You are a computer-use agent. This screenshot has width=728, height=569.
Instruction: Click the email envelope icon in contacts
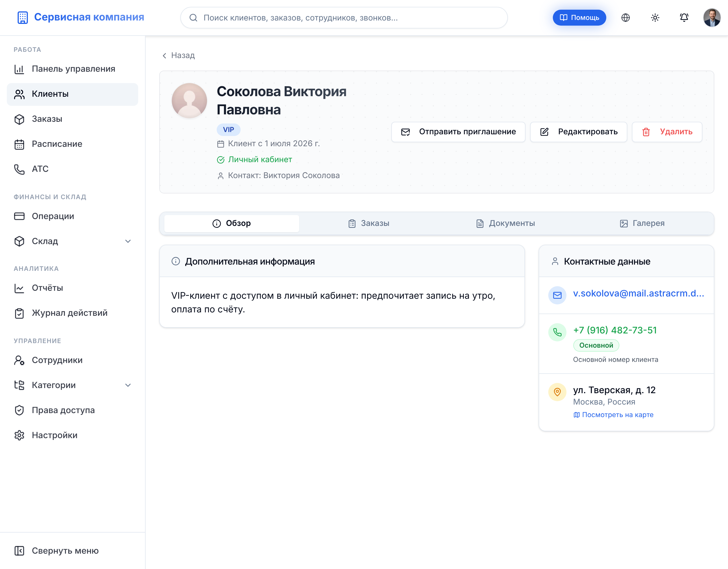(557, 295)
